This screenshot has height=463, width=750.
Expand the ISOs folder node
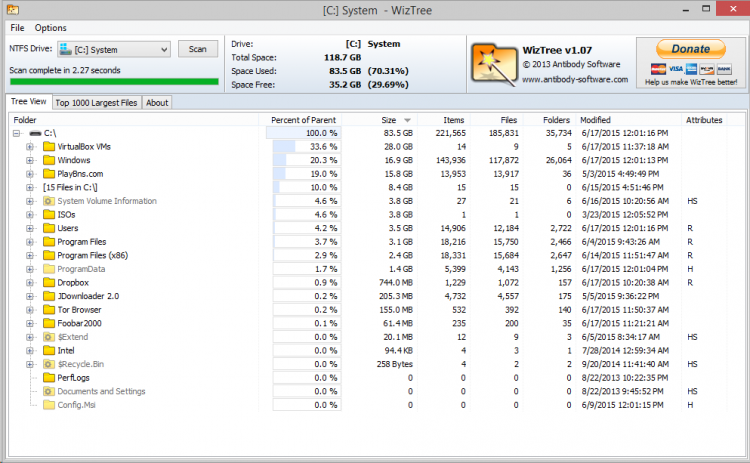click(30, 215)
